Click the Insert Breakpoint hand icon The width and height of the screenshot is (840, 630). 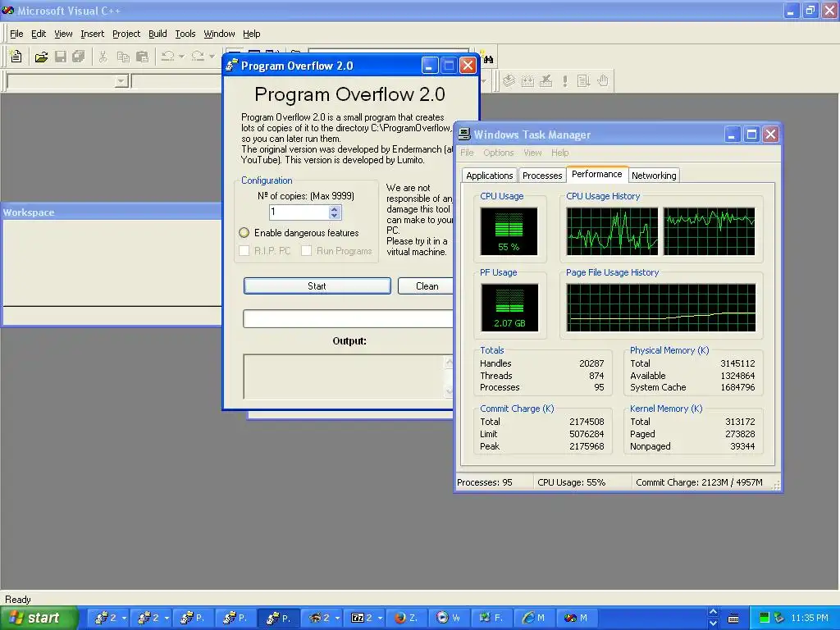pos(603,81)
